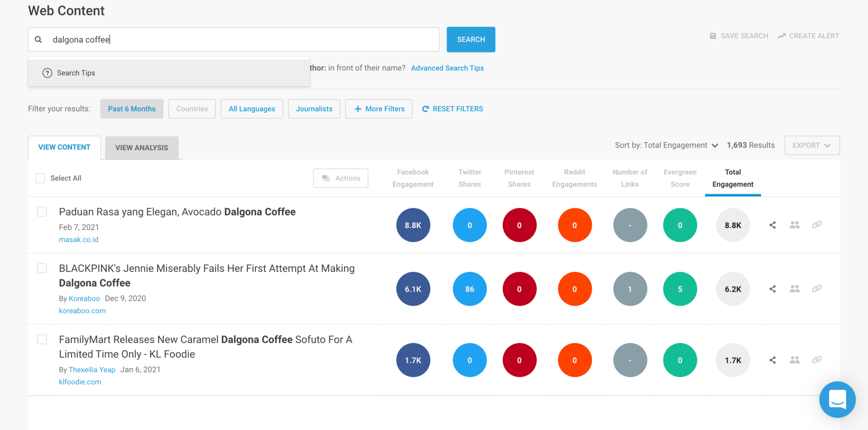Viewport: 868px width, 430px height.
Task: Open the klfoodie.com domain link
Action: pos(80,382)
